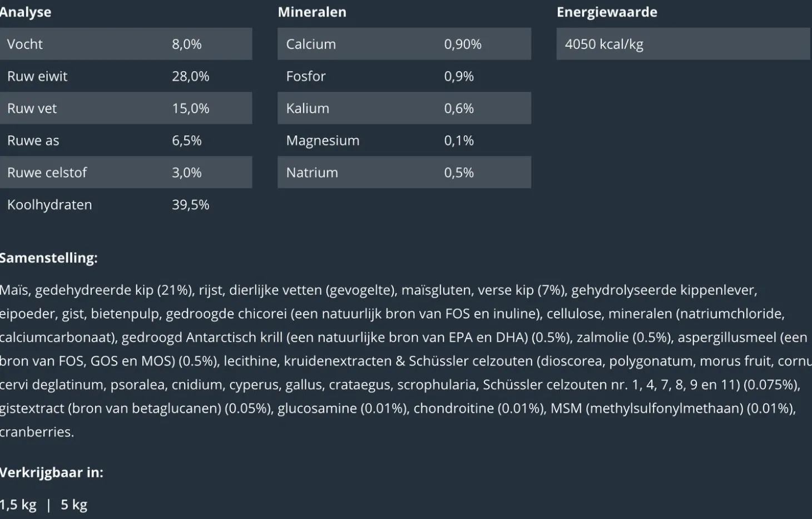812x519 pixels.
Task: Click the 5 kg package size
Action: [x=74, y=505]
